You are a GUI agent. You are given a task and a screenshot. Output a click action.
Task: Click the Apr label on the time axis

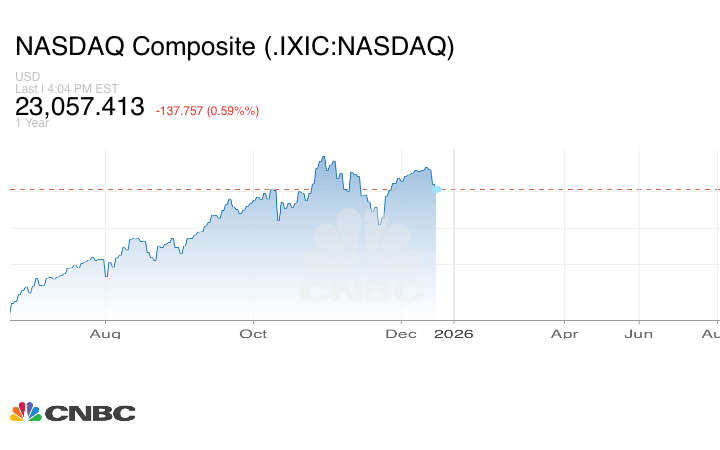pyautogui.click(x=564, y=333)
